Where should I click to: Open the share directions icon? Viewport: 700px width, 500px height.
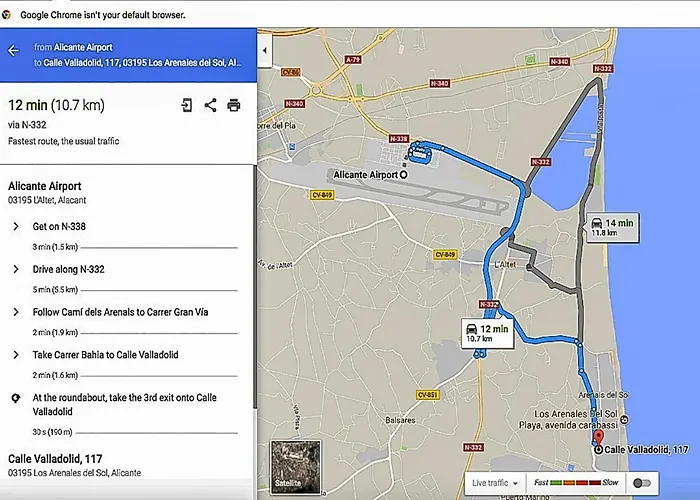pyautogui.click(x=210, y=105)
